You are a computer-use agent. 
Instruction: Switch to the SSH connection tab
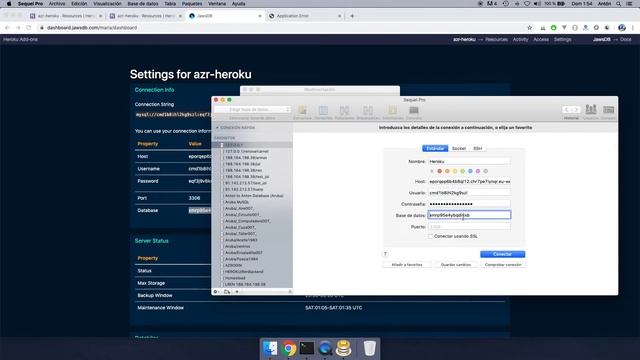(478, 148)
